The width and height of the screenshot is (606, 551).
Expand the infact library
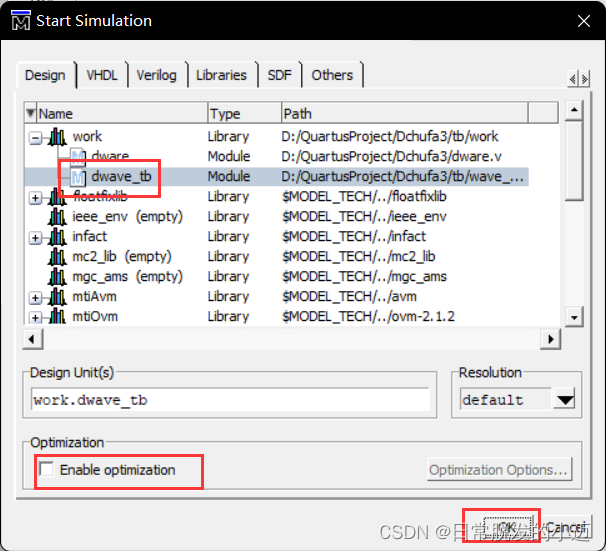(x=35, y=238)
